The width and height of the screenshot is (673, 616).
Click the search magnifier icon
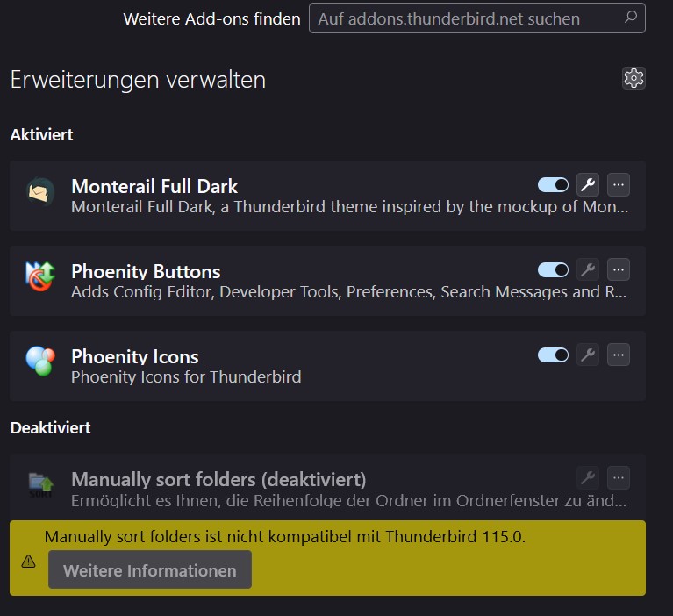(630, 18)
